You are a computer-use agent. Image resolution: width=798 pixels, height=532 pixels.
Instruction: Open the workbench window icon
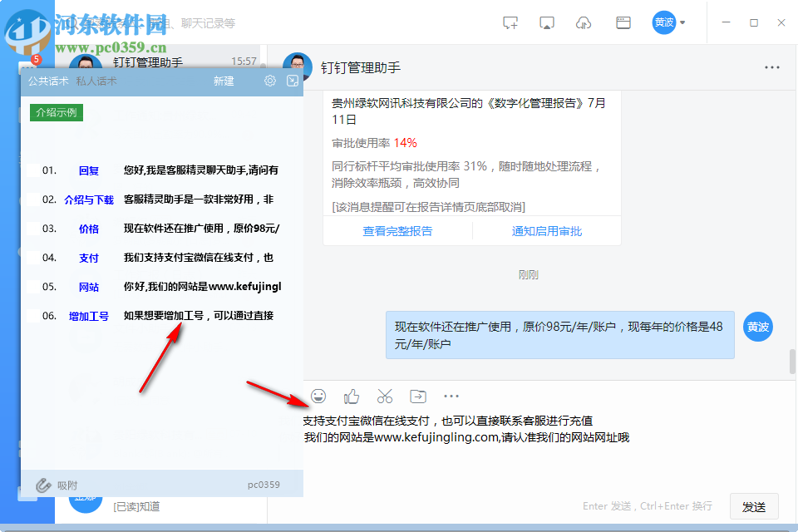point(623,23)
